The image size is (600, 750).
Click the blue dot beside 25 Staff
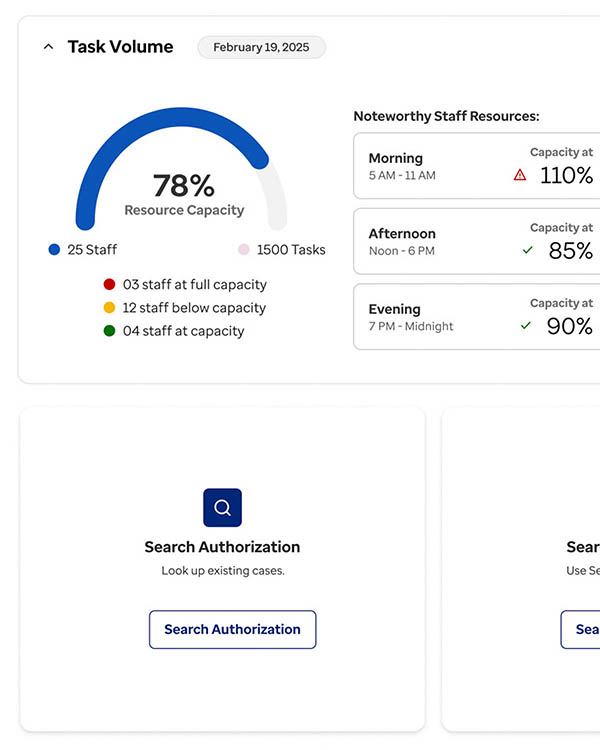54,250
